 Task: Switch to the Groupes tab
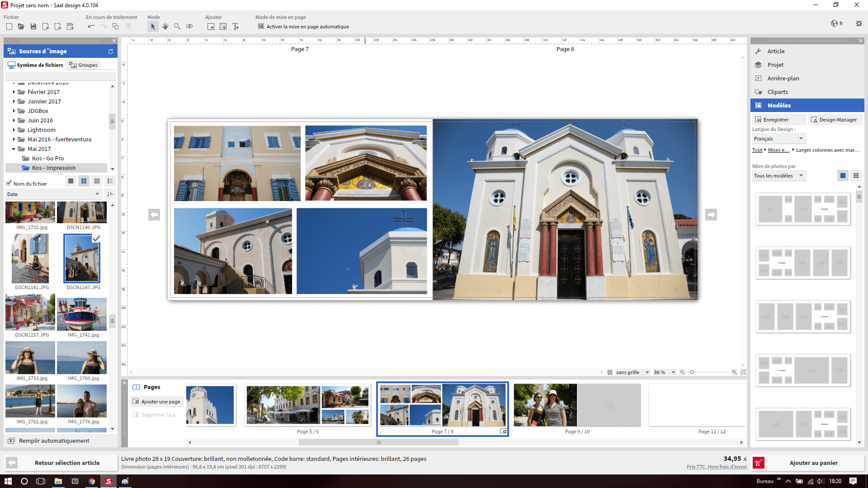84,65
